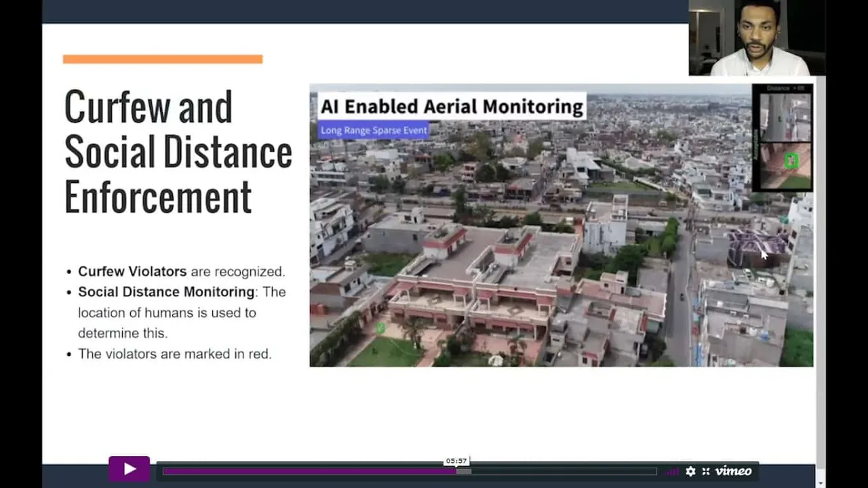Click 'The violators are marked in red.' text
868x488 pixels.
175,354
